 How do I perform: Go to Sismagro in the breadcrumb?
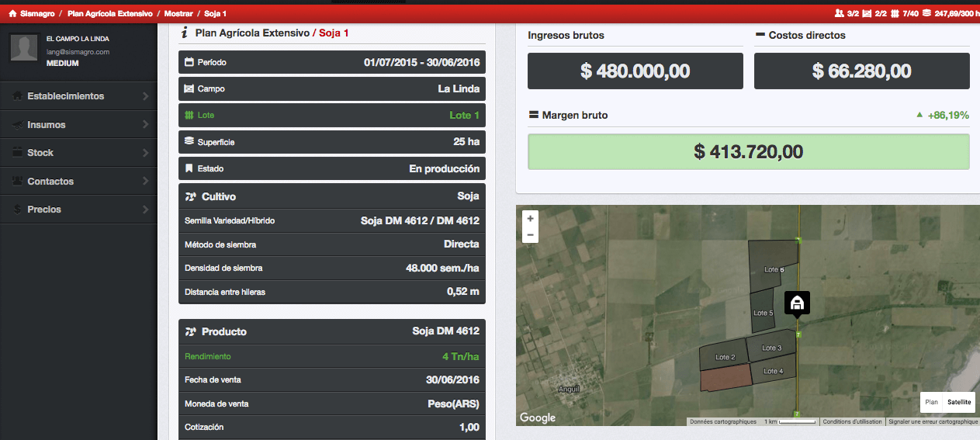point(37,13)
